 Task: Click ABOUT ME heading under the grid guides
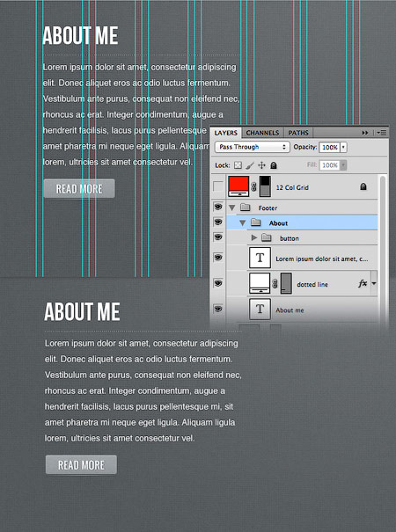[80, 35]
